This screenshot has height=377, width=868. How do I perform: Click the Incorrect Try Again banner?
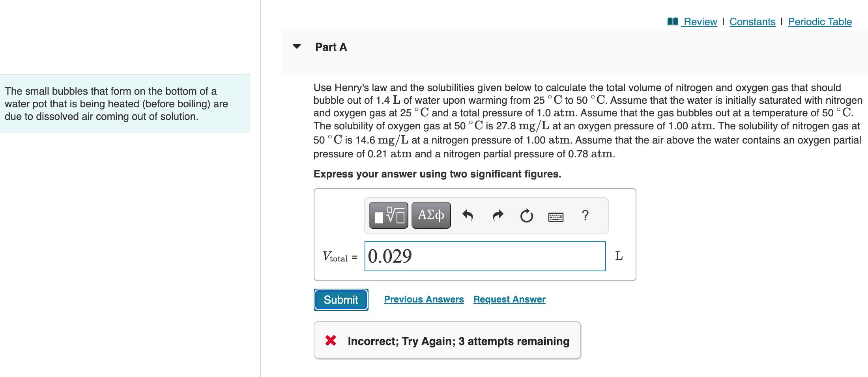(x=447, y=340)
